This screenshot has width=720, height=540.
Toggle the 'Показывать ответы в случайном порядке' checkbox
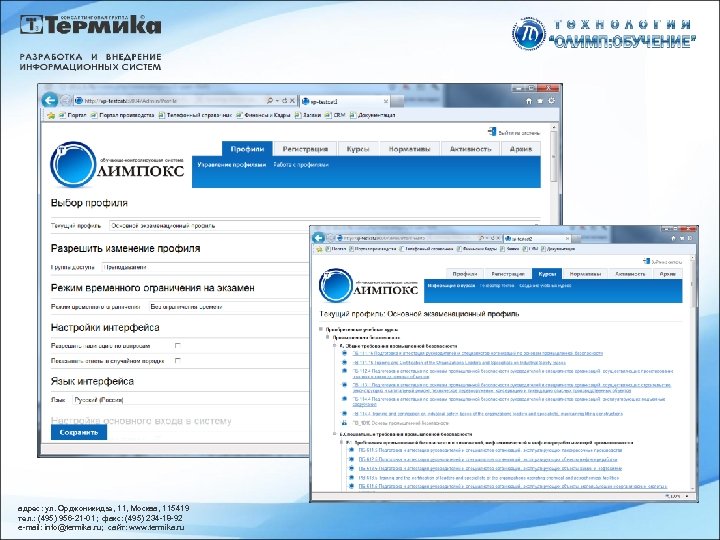pos(178,360)
